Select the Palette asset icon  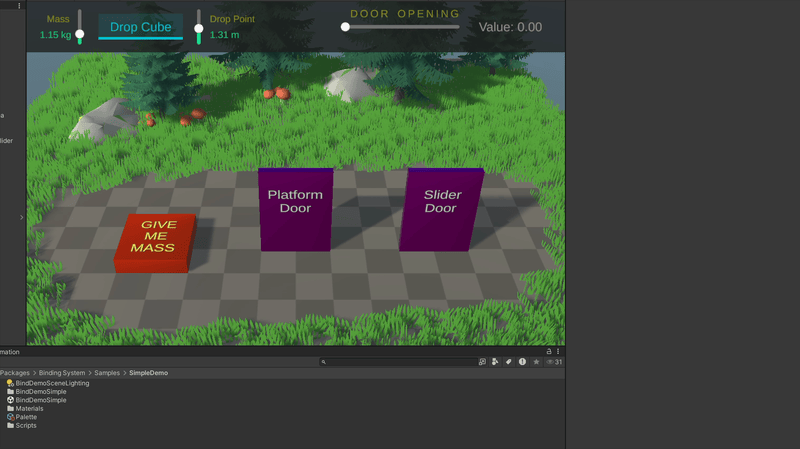click(x=10, y=417)
